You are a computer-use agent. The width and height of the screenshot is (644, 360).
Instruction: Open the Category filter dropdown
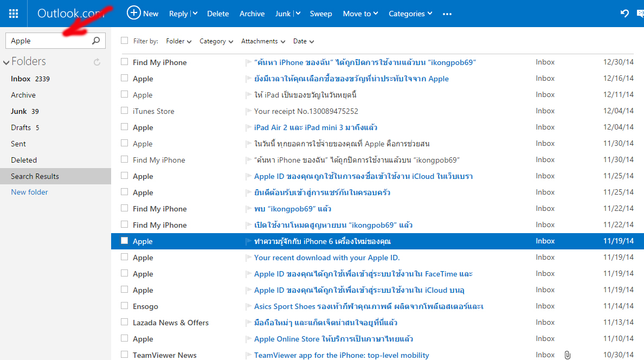tap(216, 41)
